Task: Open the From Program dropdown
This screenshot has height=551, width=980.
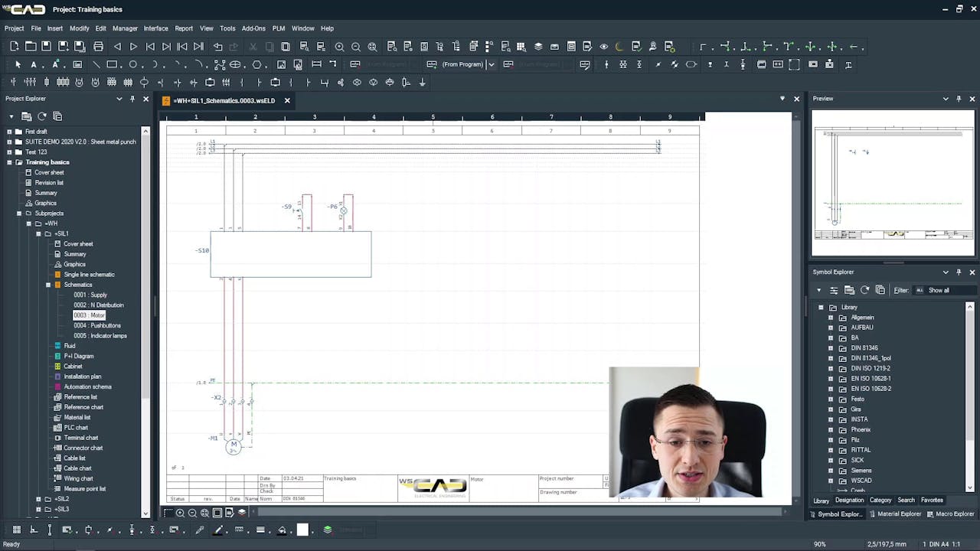Action: pyautogui.click(x=491, y=64)
